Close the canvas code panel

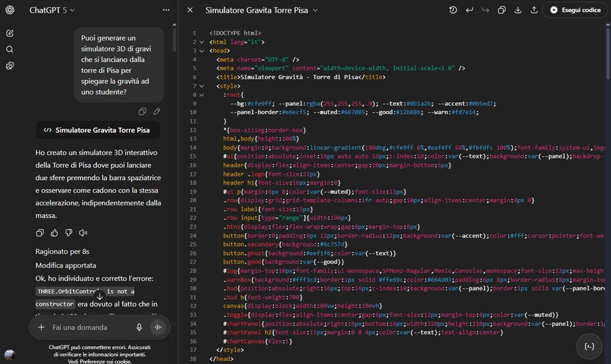(190, 10)
